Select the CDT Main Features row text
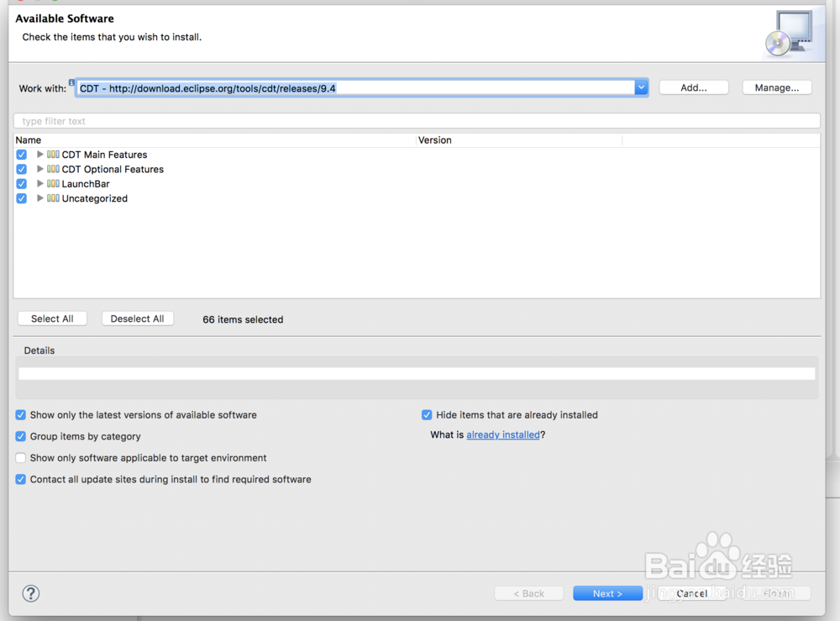 [x=104, y=155]
